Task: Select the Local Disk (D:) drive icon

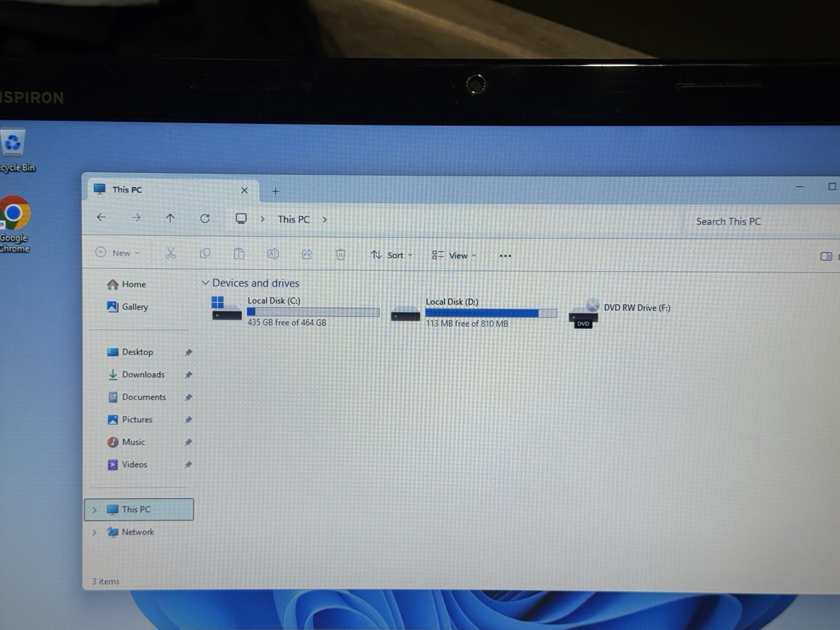Action: [405, 314]
